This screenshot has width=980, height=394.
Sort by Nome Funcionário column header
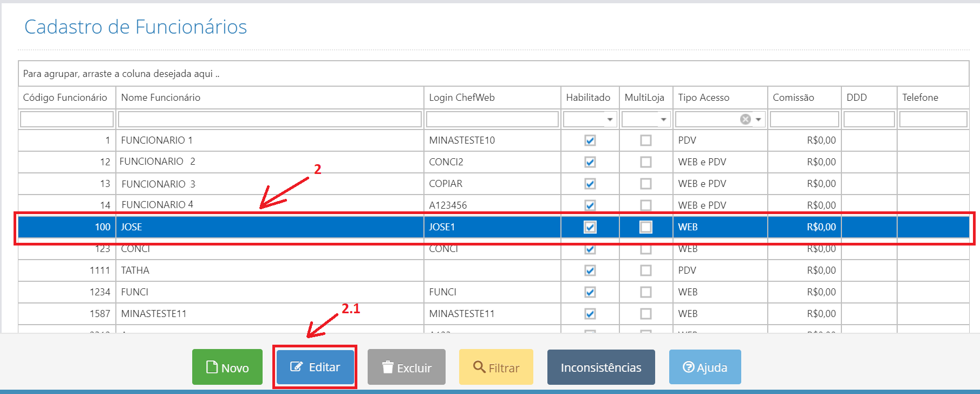270,98
